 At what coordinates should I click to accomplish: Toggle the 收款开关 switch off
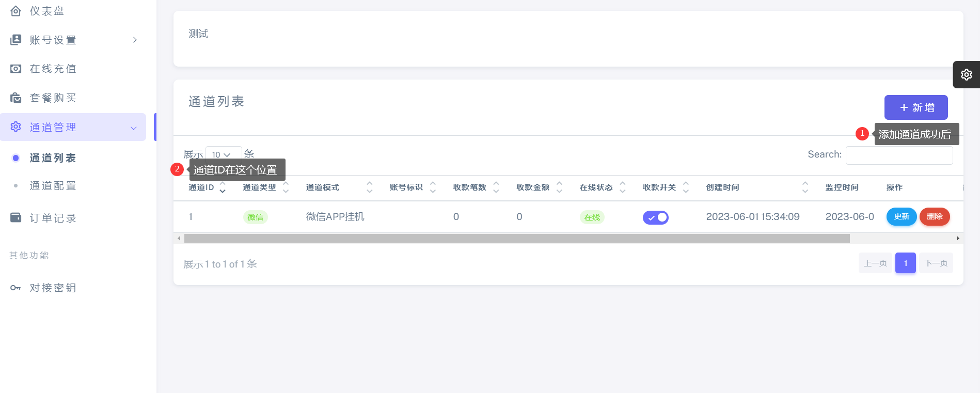(x=655, y=217)
